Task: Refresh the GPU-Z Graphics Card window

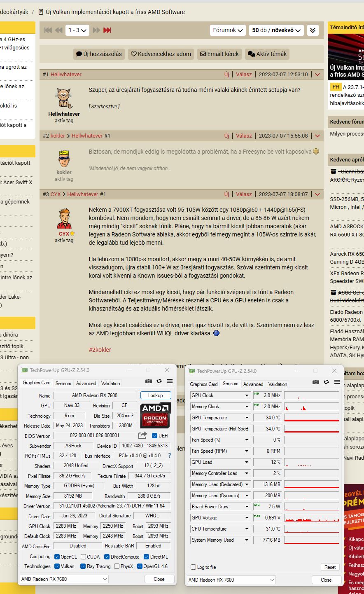Action: 159,381
